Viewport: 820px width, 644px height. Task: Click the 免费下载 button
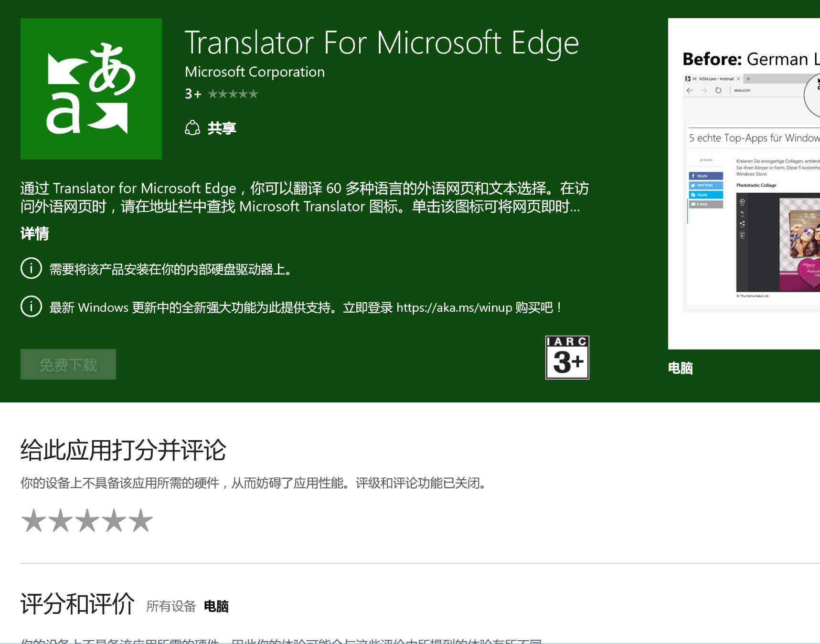68,364
